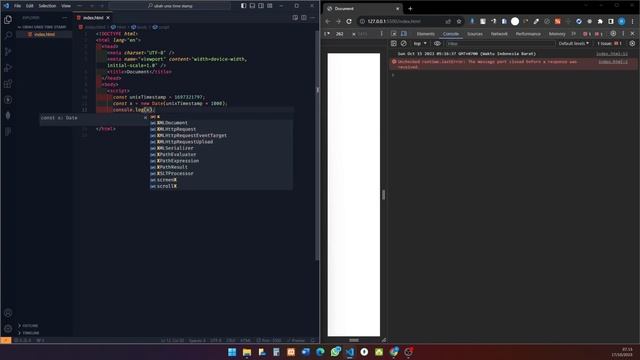Screen dimensions: 640x360
Task: Open console settings gear icon
Action: [632, 43]
